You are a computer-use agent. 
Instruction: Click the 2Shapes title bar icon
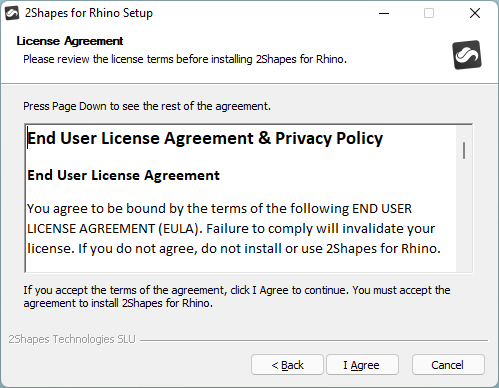tap(12, 13)
